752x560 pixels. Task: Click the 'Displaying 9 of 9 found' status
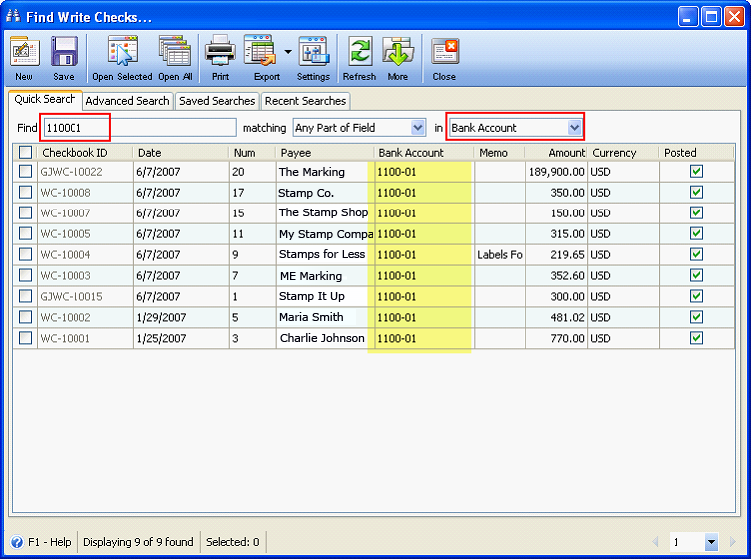click(x=138, y=542)
